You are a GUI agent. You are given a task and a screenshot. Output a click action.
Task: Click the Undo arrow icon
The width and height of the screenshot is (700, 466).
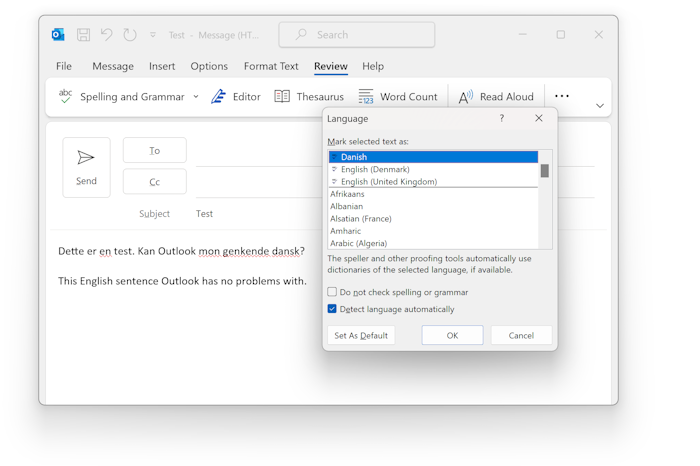(106, 35)
